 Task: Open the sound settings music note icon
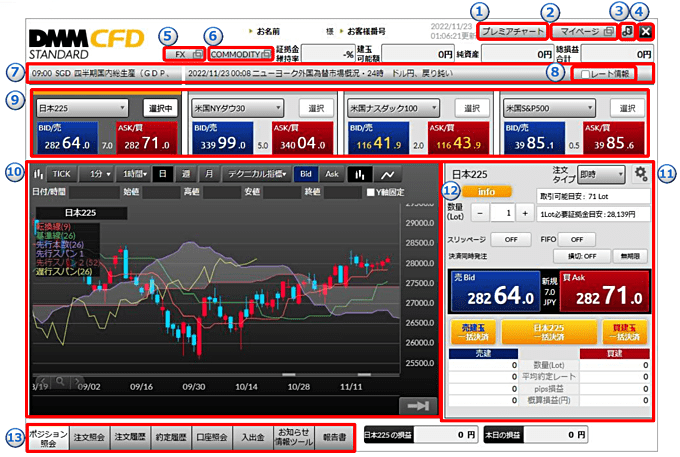pyautogui.click(x=628, y=31)
